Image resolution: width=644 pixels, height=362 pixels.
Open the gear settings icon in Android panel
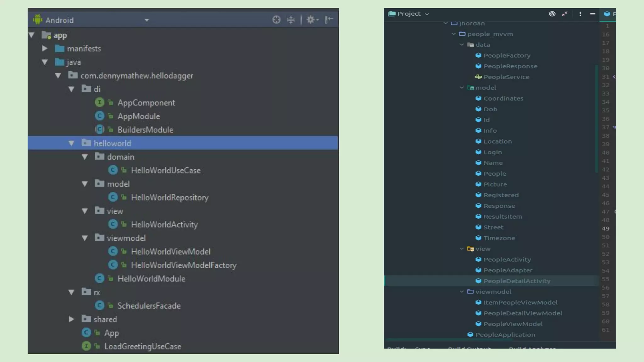(x=311, y=20)
